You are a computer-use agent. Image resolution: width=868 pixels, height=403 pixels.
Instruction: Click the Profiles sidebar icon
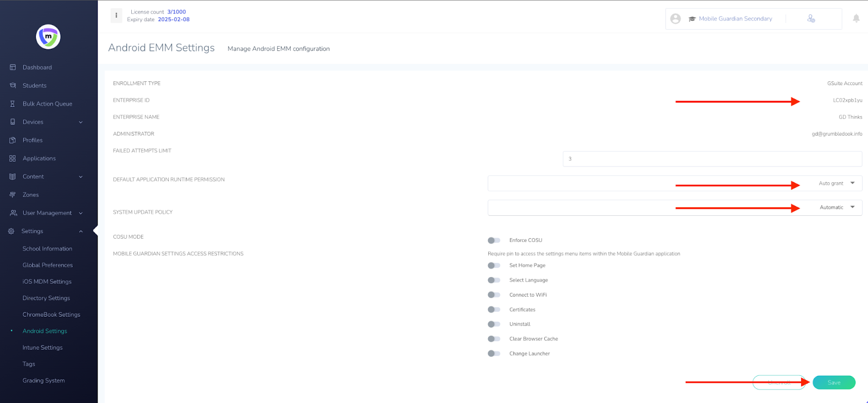click(x=12, y=140)
